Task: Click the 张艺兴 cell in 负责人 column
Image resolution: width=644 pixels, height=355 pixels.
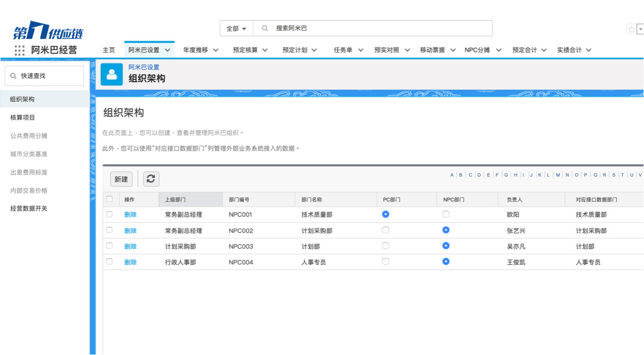Action: pyautogui.click(x=516, y=231)
